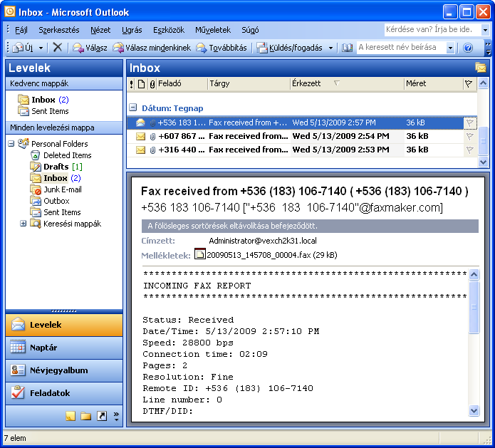This screenshot has height=448, width=495.
Task: Open the address book icon
Action: [348, 48]
